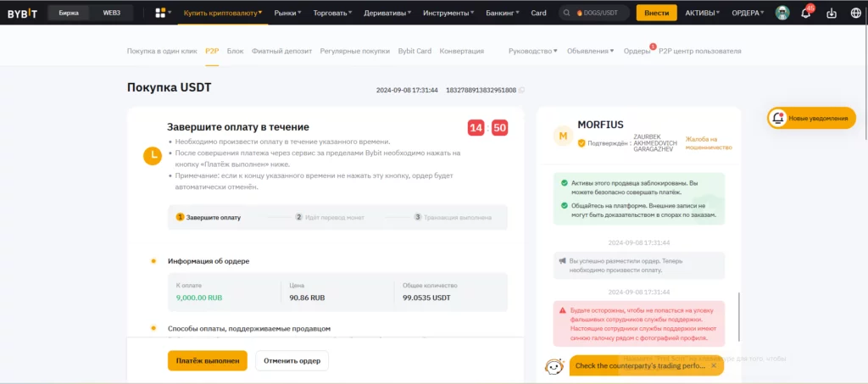
Task: Click the search magnifier icon
Action: (x=567, y=13)
